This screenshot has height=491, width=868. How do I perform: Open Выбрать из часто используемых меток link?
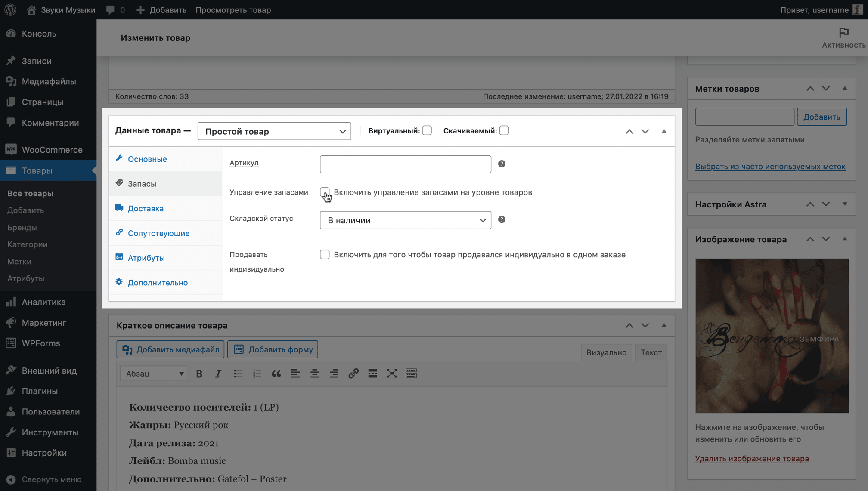coord(770,167)
